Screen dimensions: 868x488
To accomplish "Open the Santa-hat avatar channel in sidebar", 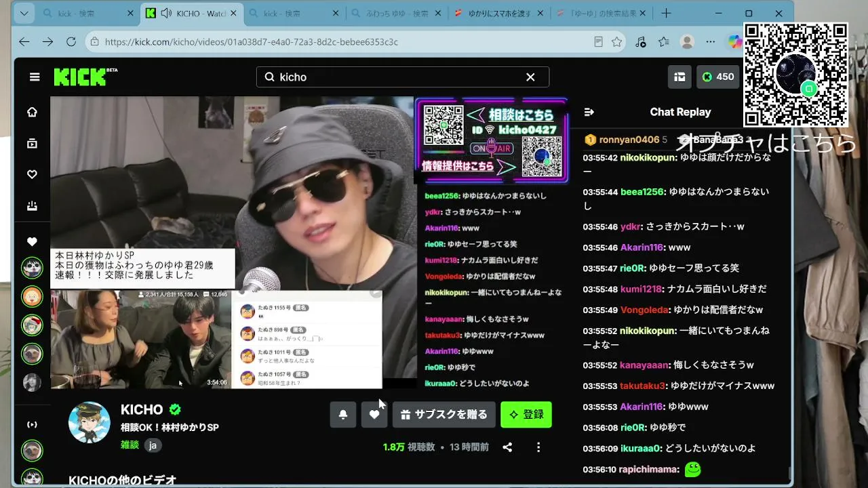I will 32,325.
